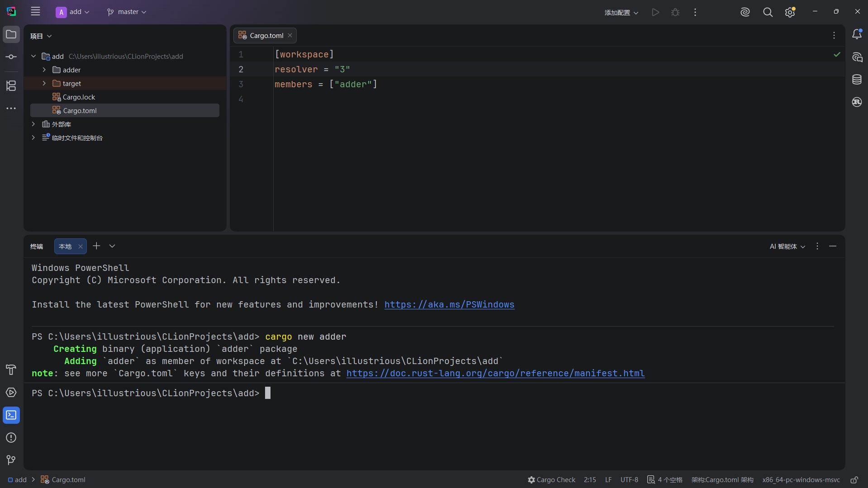Select the local terminal tab
The image size is (868, 488).
coord(65,246)
